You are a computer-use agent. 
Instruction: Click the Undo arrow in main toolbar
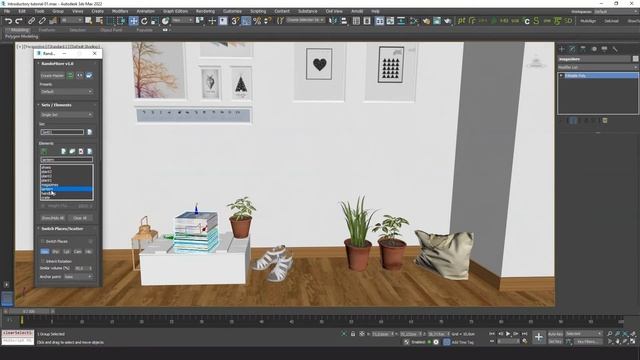(x=8, y=21)
